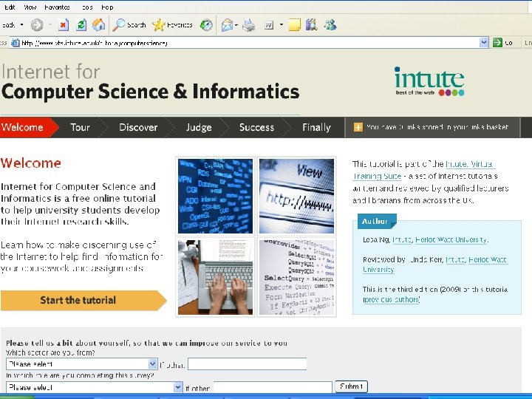The width and height of the screenshot is (532, 399).
Task: Go to the Home page icon
Action: 98,25
